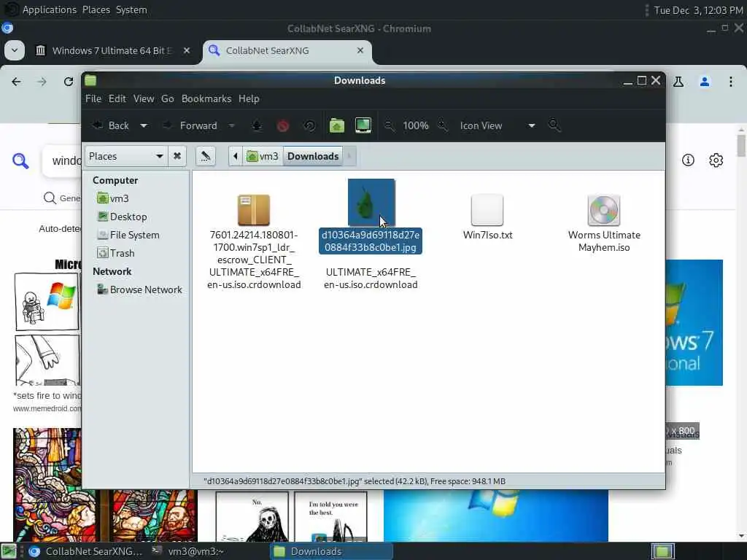This screenshot has width=747, height=560.
Task: Close the CollabNet SearXNG browser tab
Action: coord(360,50)
